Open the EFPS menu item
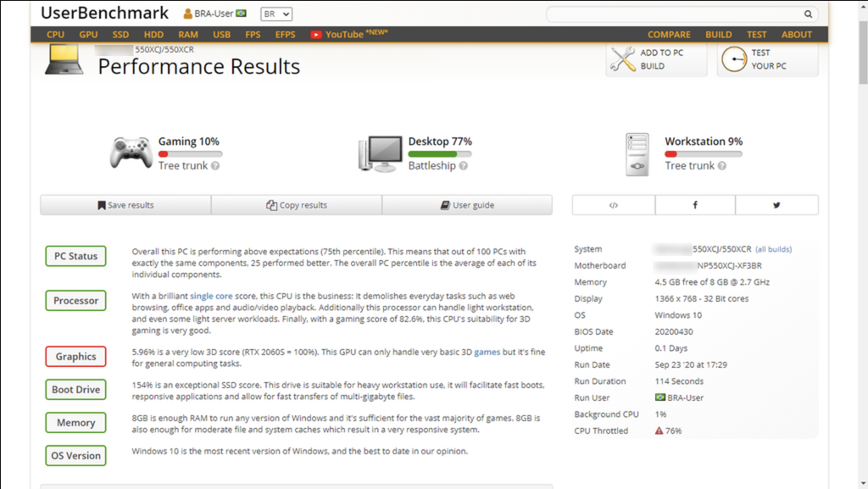 (x=285, y=34)
